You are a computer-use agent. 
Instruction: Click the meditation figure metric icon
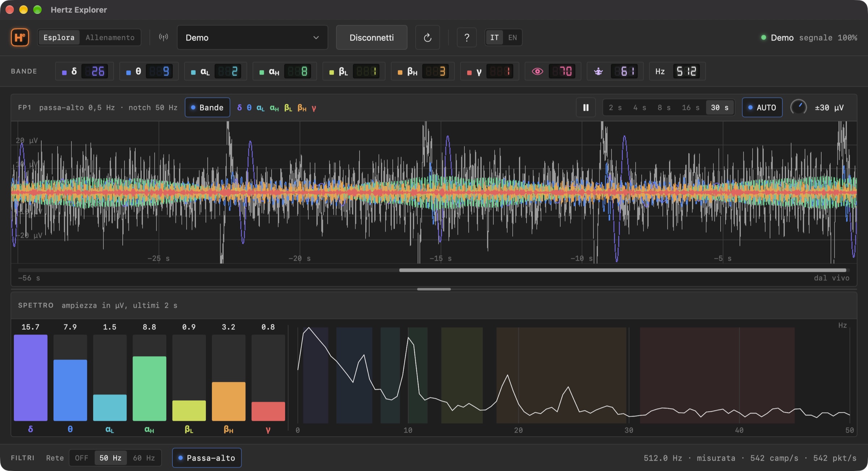pyautogui.click(x=598, y=71)
